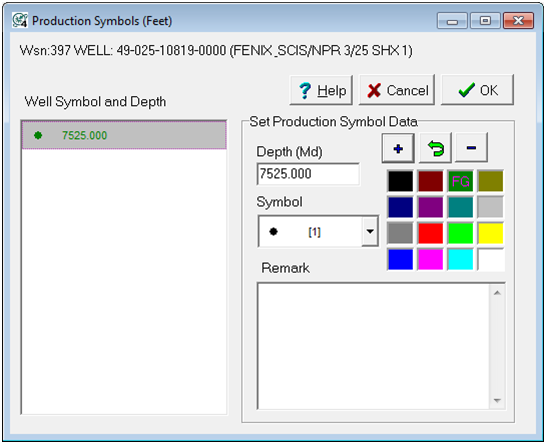This screenshot has height=444, width=546.
Task: Pick the cyan color swatch
Action: click(460, 259)
